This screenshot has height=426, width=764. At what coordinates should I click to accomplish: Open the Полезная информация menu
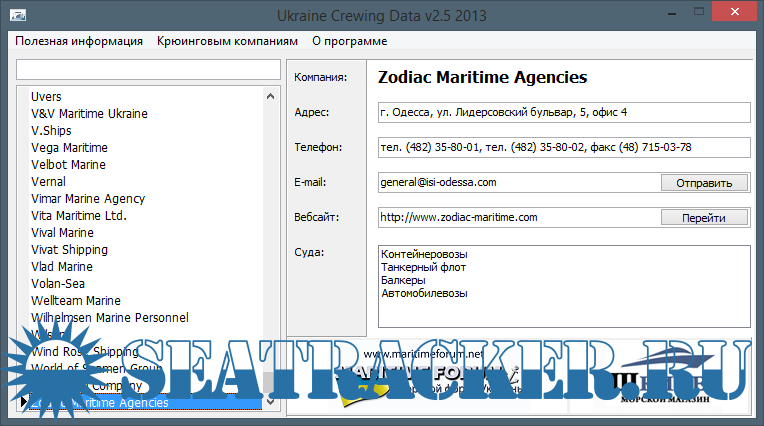[77, 41]
